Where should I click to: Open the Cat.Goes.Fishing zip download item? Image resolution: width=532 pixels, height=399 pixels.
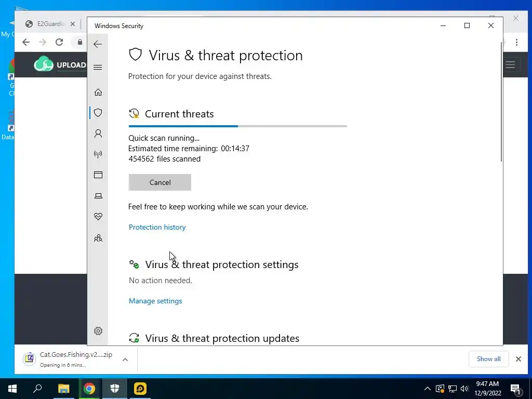point(68,359)
